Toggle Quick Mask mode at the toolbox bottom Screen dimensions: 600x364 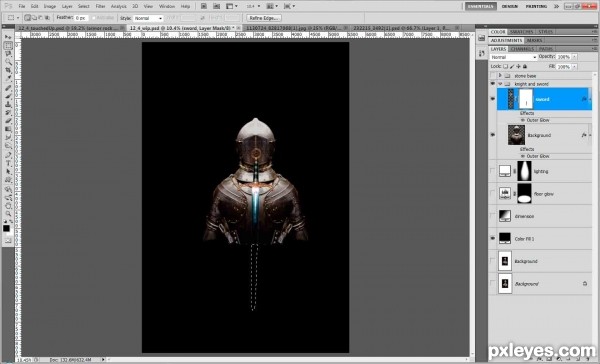tap(8, 240)
